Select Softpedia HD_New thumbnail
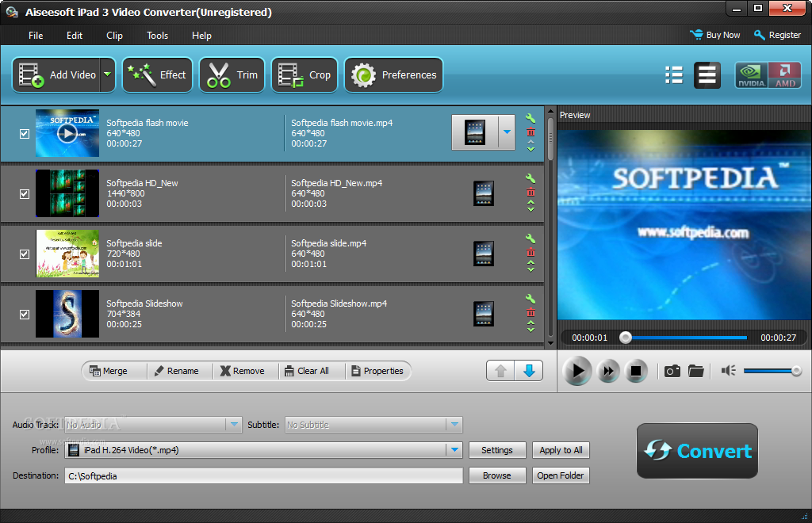The height and width of the screenshot is (523, 812). [67, 193]
